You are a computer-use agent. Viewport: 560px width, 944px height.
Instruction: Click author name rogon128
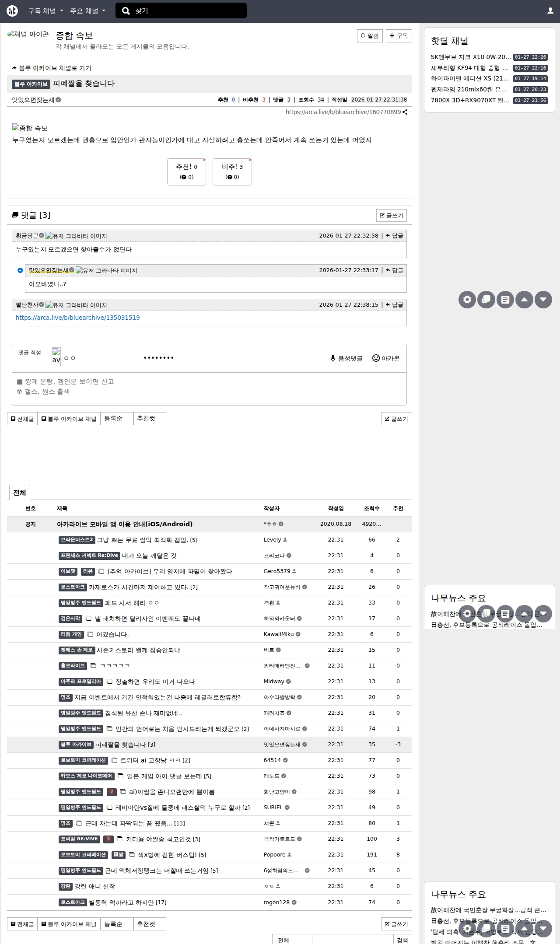[276, 902]
